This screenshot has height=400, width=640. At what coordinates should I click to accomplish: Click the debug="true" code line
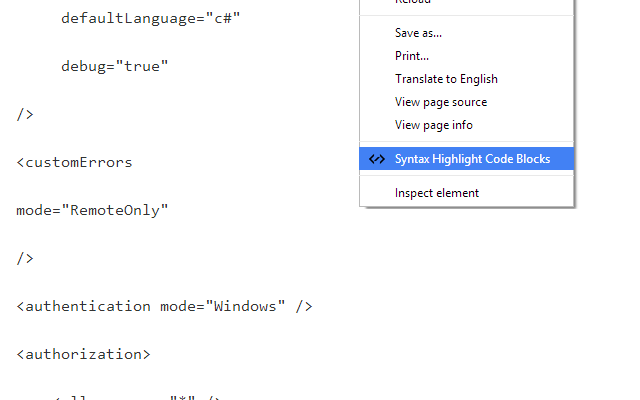(115, 67)
